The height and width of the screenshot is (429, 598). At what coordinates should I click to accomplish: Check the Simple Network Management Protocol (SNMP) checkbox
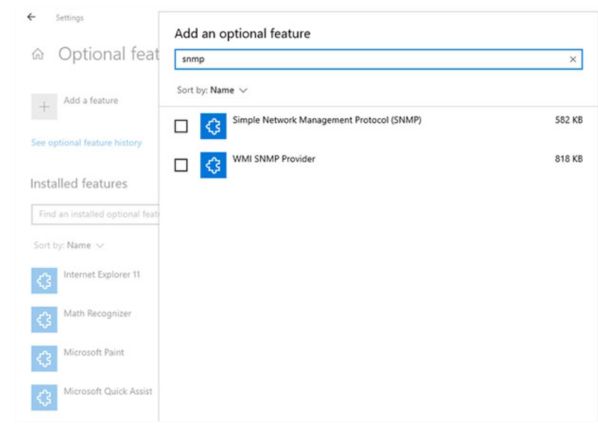coord(181,126)
